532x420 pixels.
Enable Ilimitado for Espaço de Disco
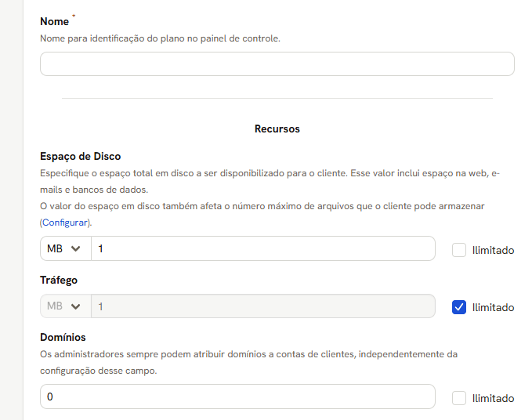(458, 251)
